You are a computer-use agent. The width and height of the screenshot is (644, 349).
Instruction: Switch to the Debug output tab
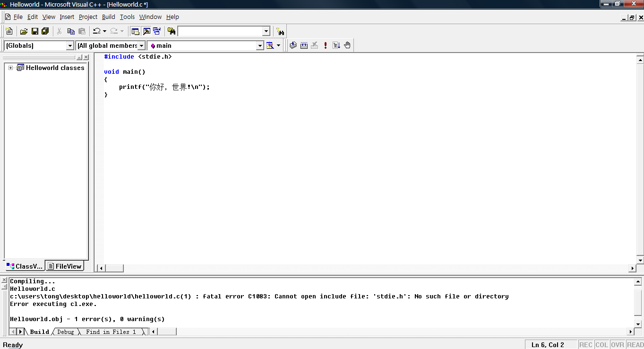click(x=65, y=332)
